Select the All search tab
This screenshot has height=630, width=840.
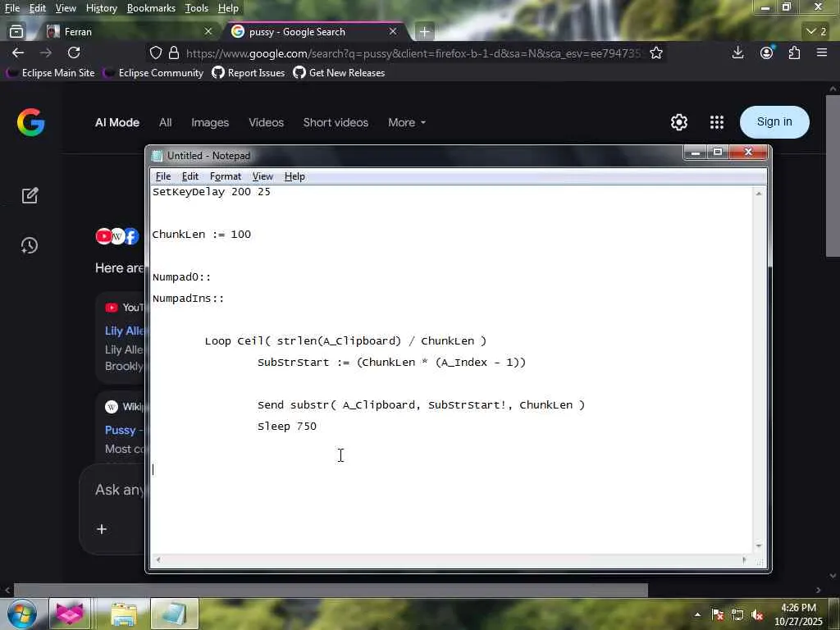(165, 122)
